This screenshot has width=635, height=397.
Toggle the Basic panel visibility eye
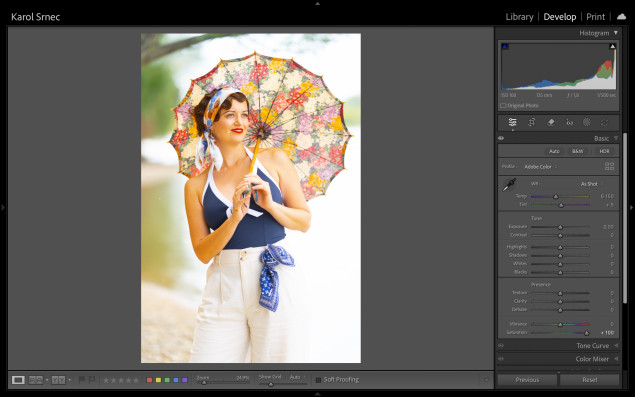coord(501,138)
